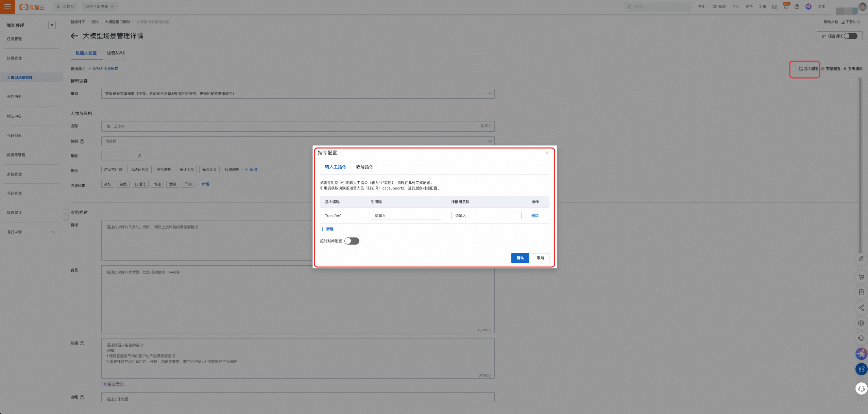Open 工作台 in top bar

click(65, 7)
